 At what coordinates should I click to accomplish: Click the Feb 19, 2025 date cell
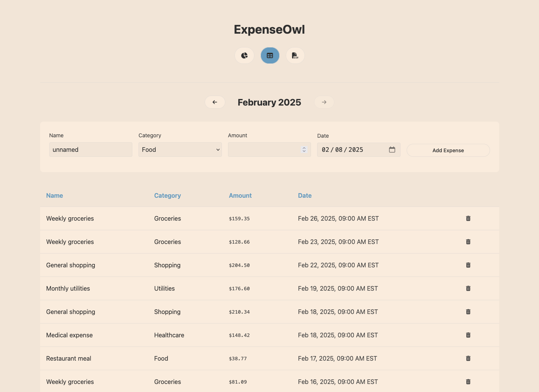coord(338,288)
